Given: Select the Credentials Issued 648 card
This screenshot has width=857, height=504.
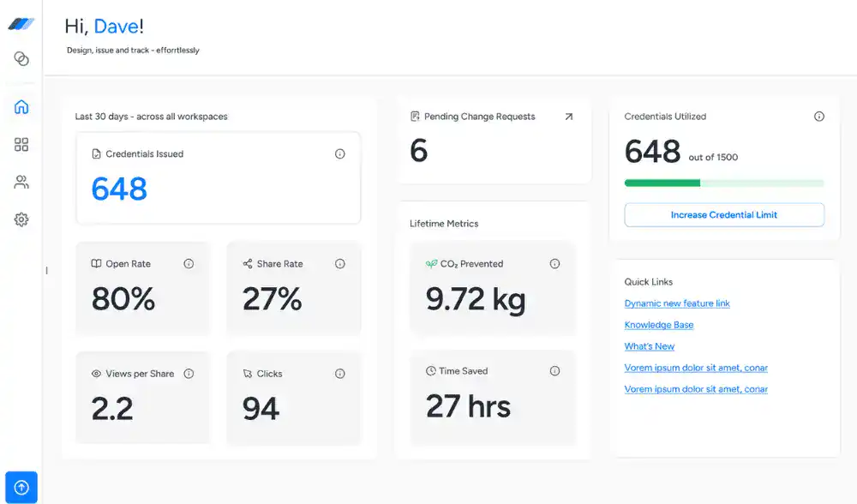Looking at the screenshot, I should pos(218,177).
